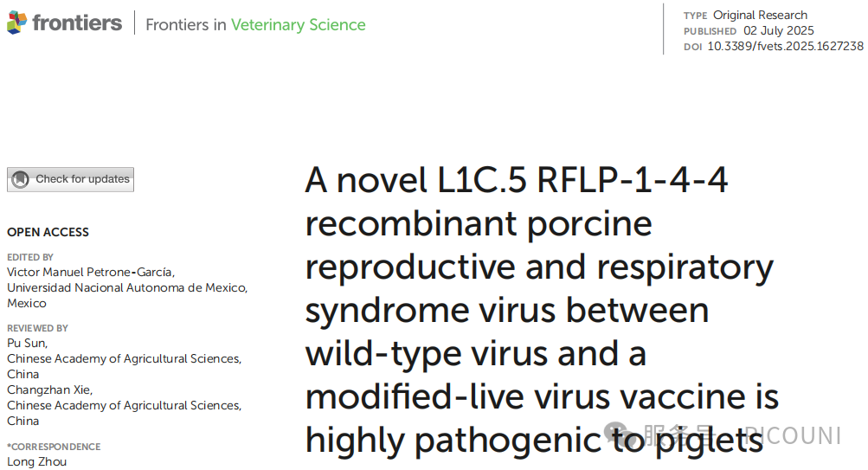Click the bookmark icon in Check for updates
Image resolution: width=868 pixels, height=470 pixels.
[x=21, y=179]
